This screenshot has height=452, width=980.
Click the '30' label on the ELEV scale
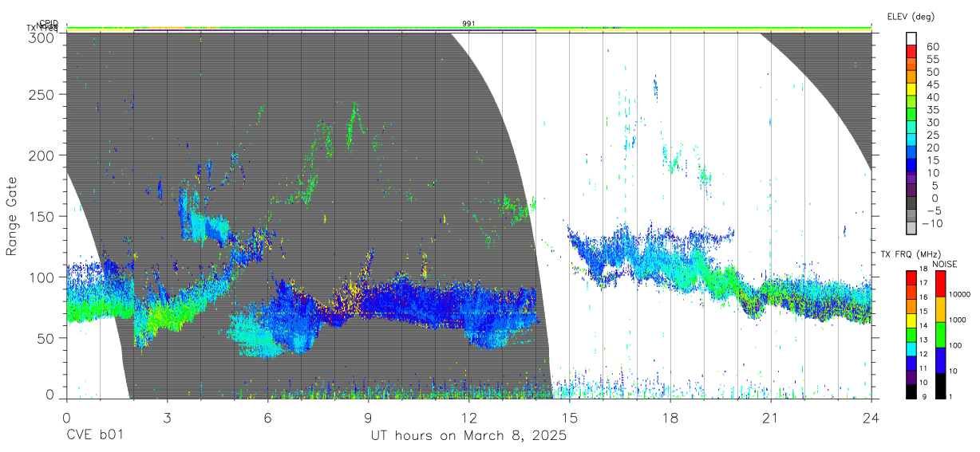click(933, 122)
